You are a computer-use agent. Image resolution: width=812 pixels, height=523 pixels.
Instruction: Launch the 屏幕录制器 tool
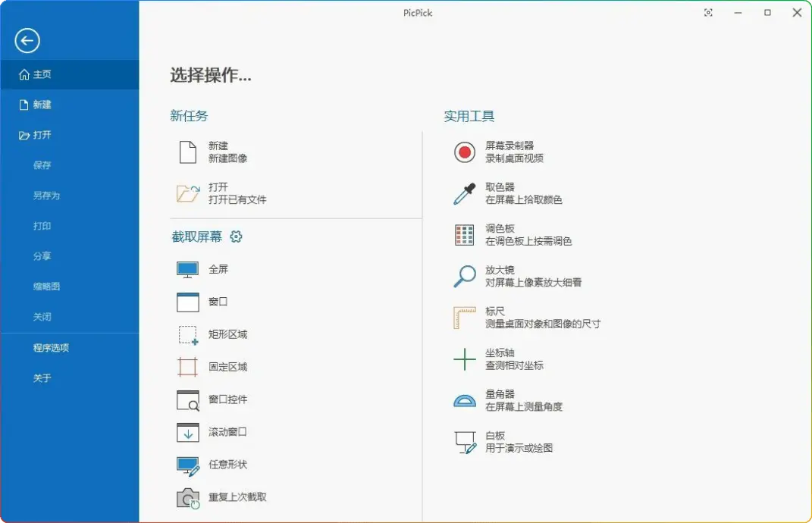point(506,151)
